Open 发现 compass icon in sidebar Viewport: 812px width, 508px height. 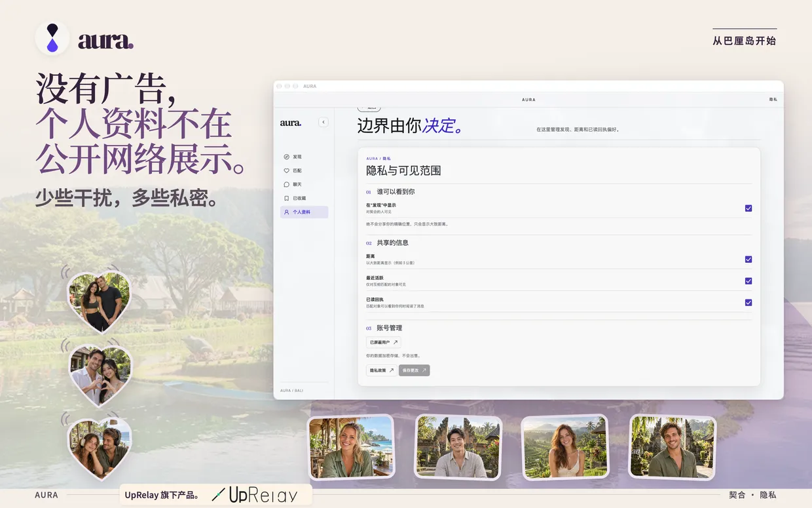286,157
